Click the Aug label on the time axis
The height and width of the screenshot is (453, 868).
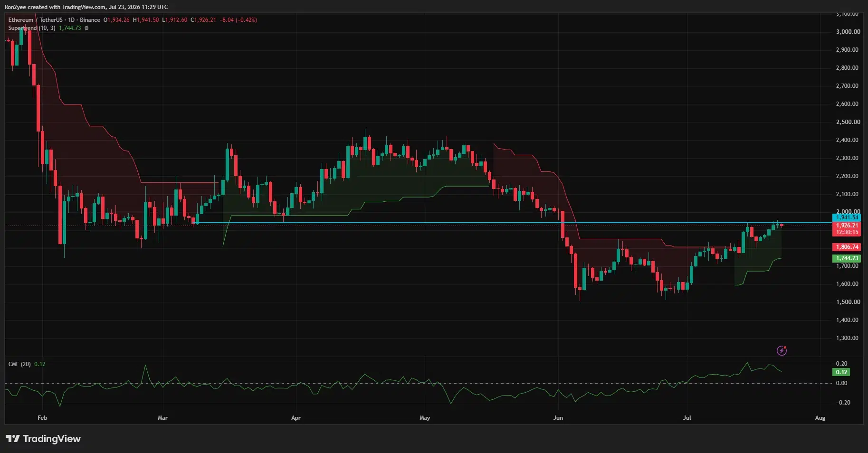[820, 418]
